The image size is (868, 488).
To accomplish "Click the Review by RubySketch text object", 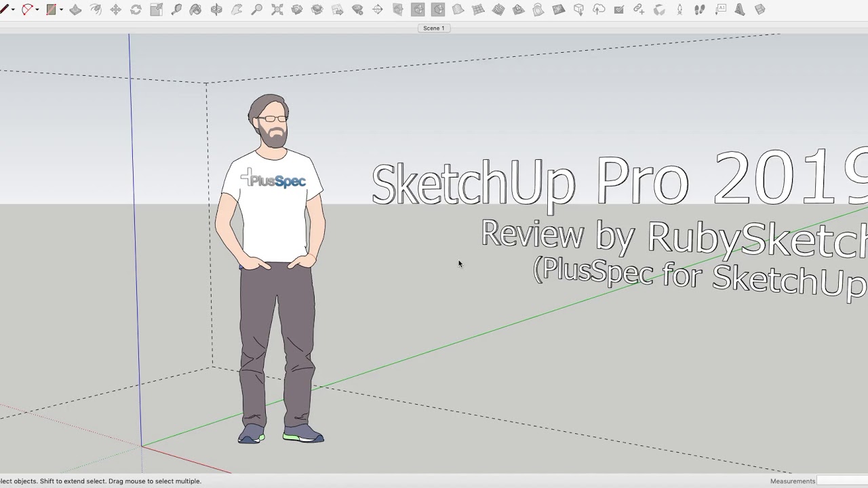I will [674, 239].
